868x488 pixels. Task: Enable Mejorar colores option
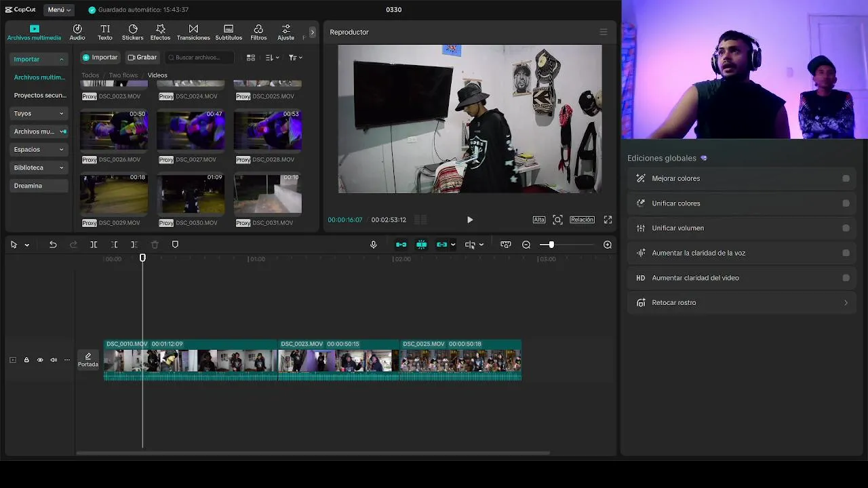pyautogui.click(x=846, y=178)
